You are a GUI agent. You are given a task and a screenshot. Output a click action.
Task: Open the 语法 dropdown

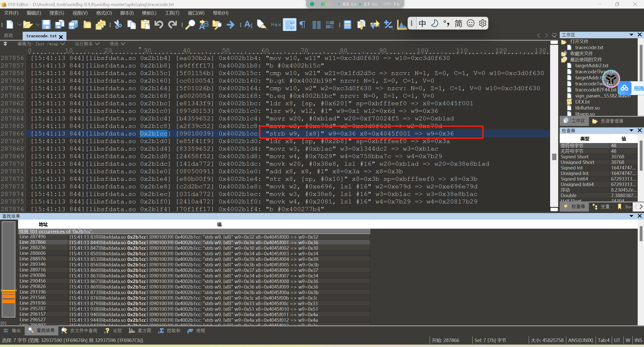(x=117, y=44)
